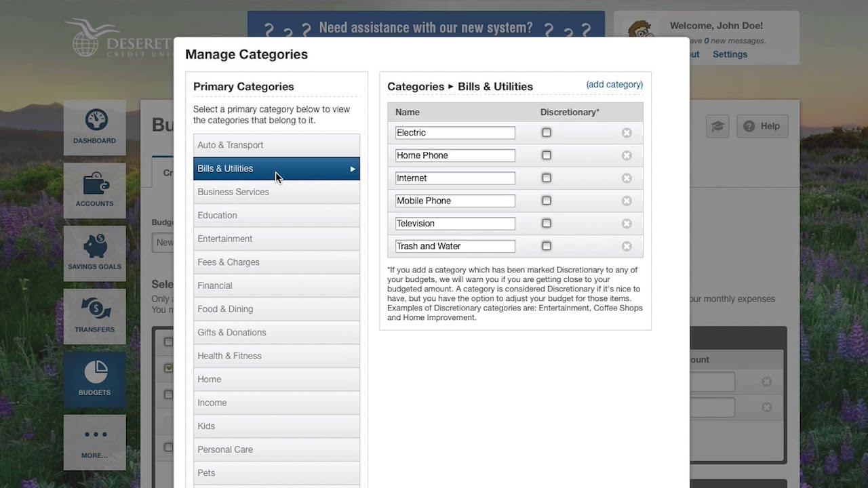Select the Entertainment primary category
Viewport: 868px width, 488px height.
(276, 239)
